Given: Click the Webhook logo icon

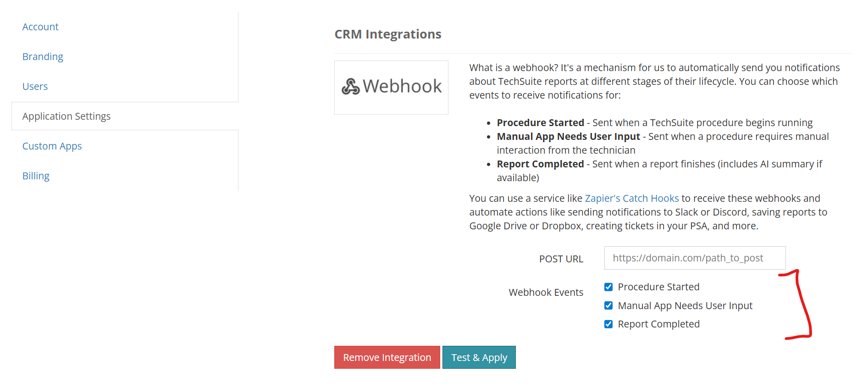Looking at the screenshot, I should 351,87.
